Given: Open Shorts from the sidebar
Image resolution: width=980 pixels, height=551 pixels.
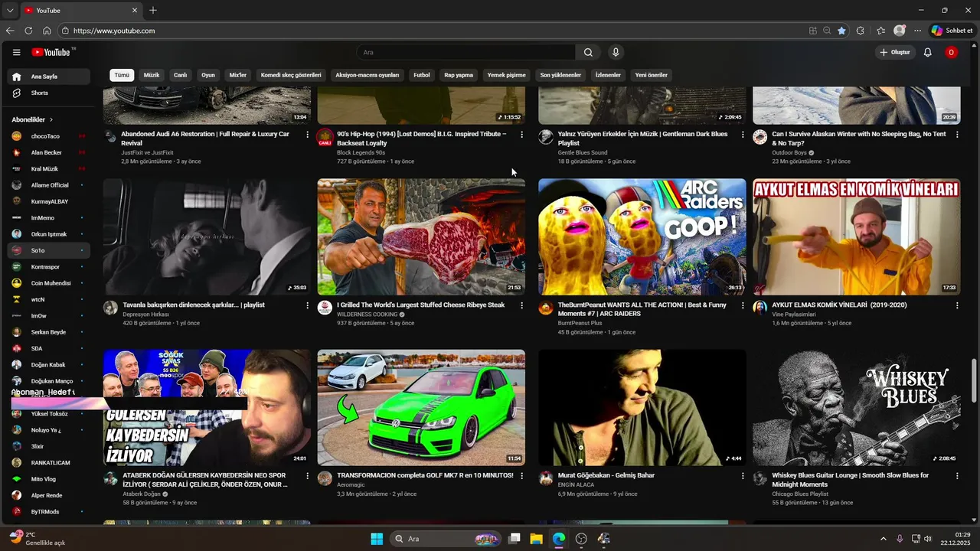Looking at the screenshot, I should pos(49,93).
